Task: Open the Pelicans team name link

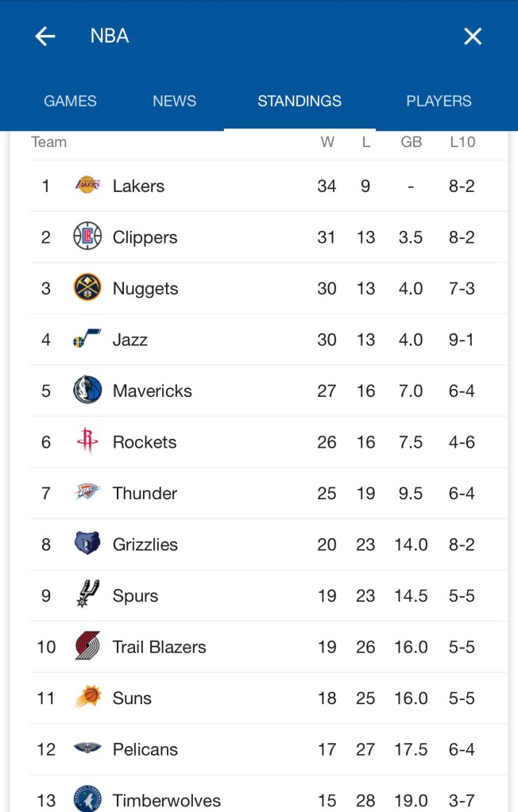Action: tap(145, 749)
